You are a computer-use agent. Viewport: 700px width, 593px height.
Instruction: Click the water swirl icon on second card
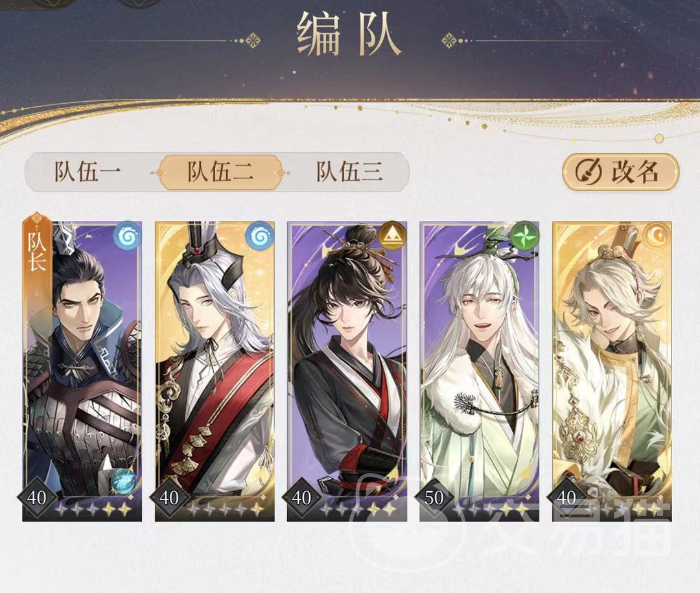[260, 235]
